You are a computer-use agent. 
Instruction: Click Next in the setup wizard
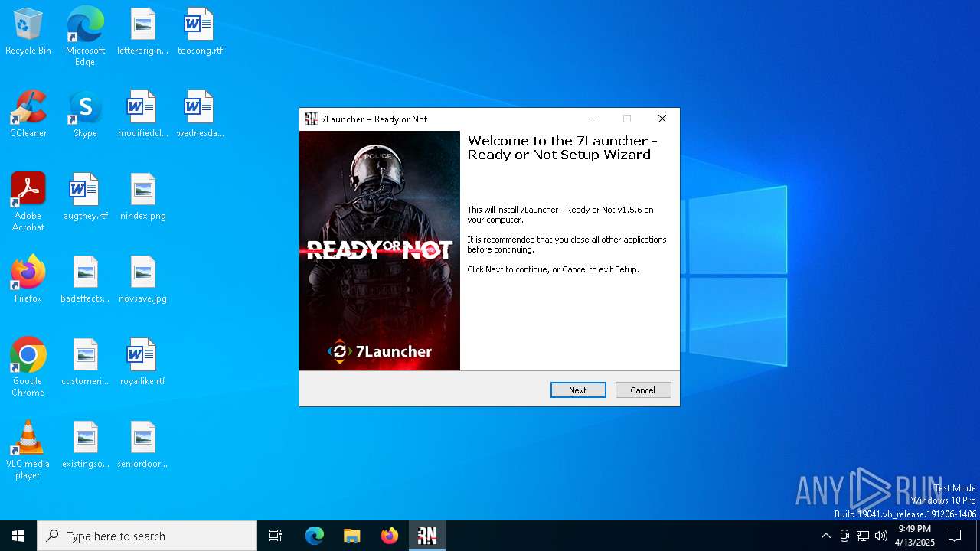578,390
